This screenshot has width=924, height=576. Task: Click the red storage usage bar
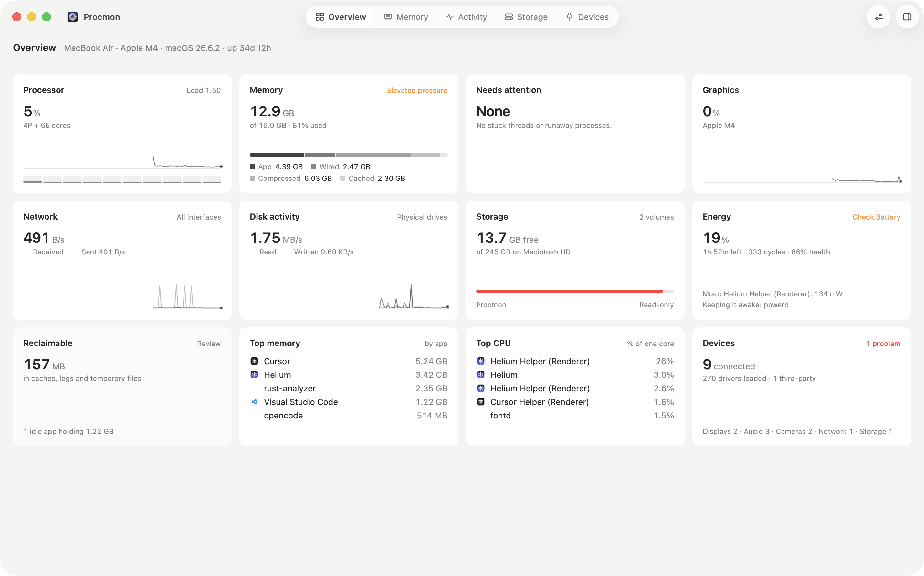[x=575, y=291]
